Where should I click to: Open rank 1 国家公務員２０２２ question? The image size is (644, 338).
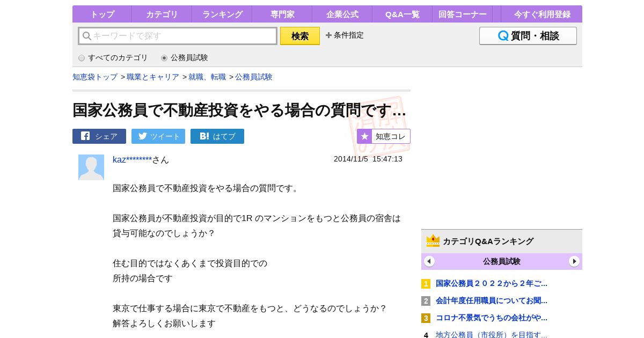click(x=492, y=283)
